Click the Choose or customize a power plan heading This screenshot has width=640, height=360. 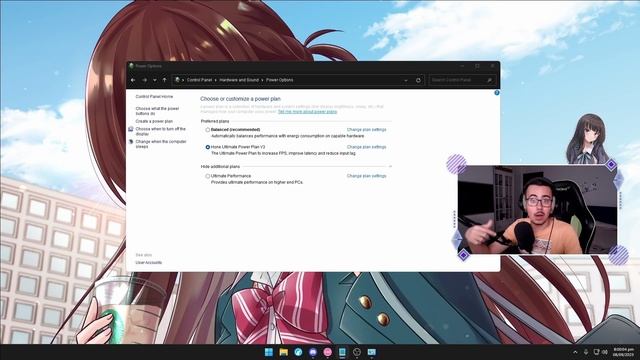pos(240,99)
